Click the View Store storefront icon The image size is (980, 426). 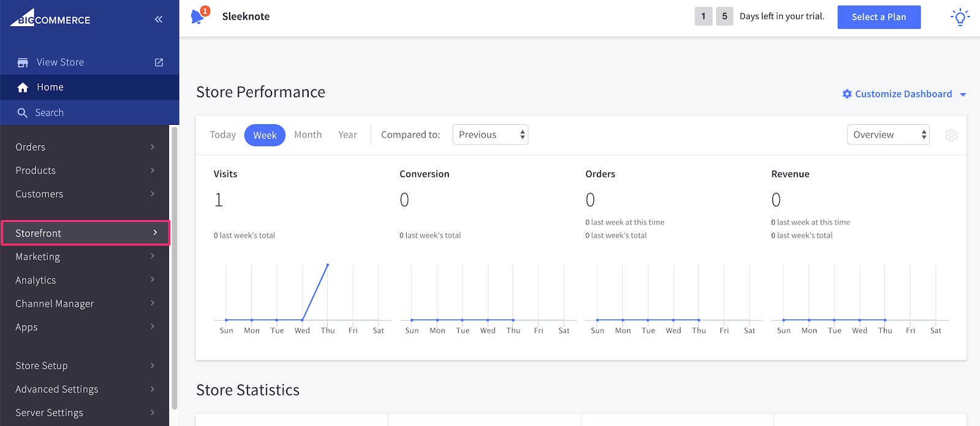pyautogui.click(x=23, y=62)
